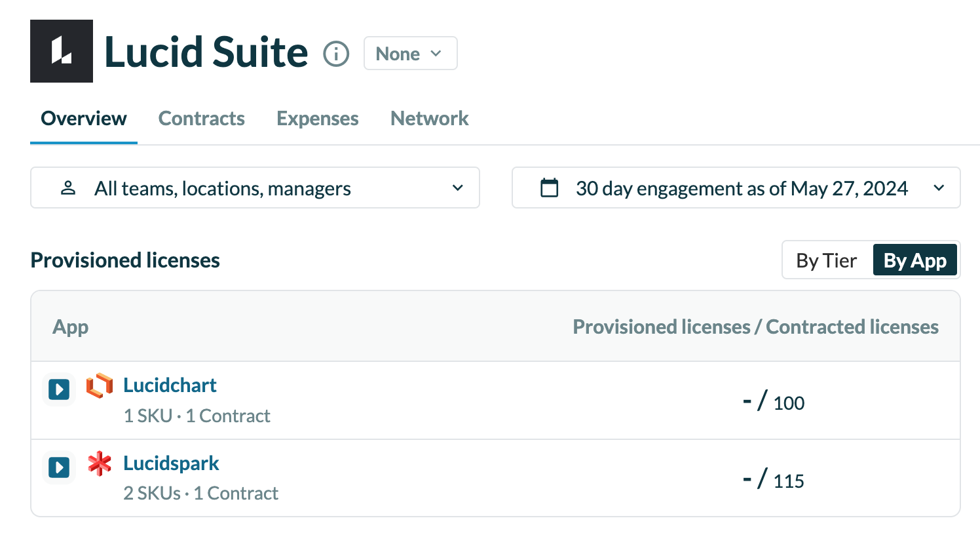Image resolution: width=980 pixels, height=535 pixels.
Task: Switch view to By Tier
Action: tap(826, 260)
